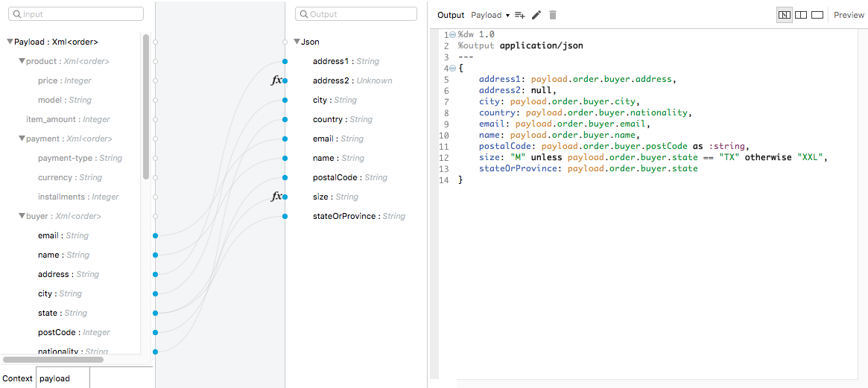Click the blue connector dot next to postalCode output

coord(285,177)
